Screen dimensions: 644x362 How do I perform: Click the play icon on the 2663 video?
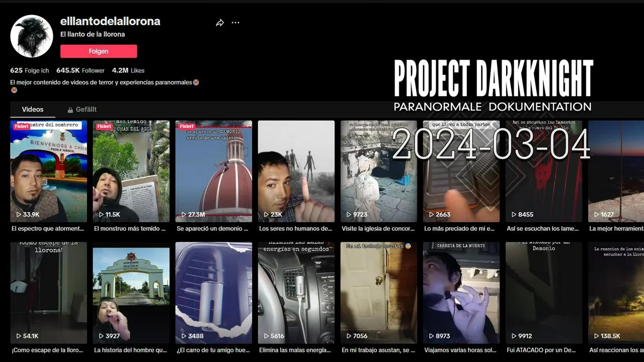[x=431, y=214]
